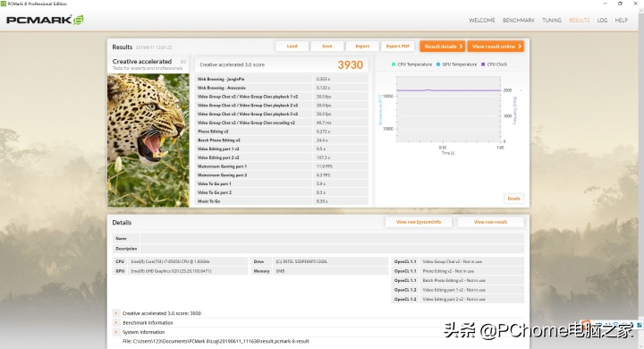Click the Export PDF button
The height and width of the screenshot is (349, 644).
[x=397, y=46]
